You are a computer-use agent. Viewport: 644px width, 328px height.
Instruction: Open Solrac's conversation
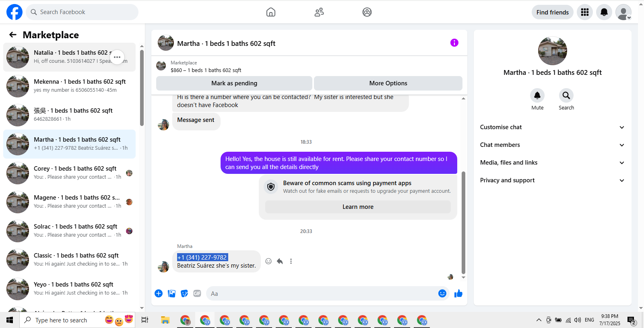pos(69,231)
